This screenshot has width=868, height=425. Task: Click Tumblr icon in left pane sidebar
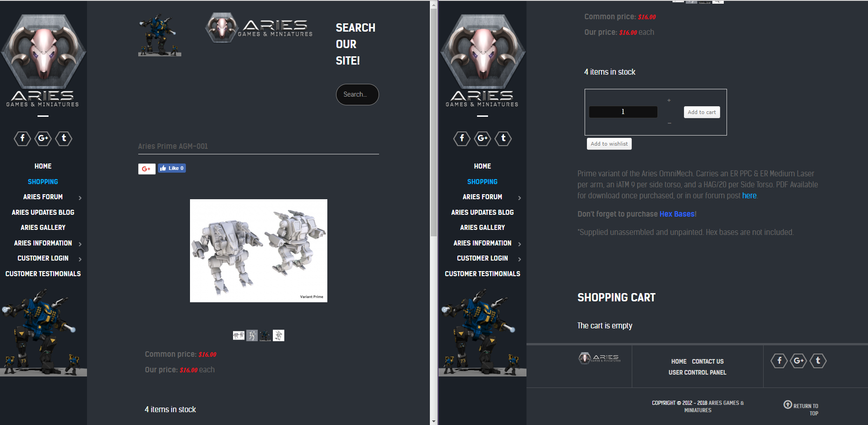(64, 138)
